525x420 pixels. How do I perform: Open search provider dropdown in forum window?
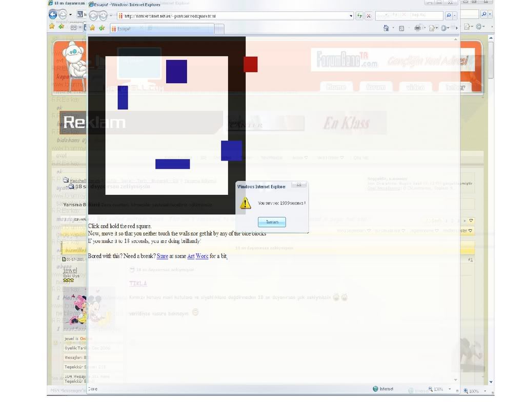click(490, 14)
